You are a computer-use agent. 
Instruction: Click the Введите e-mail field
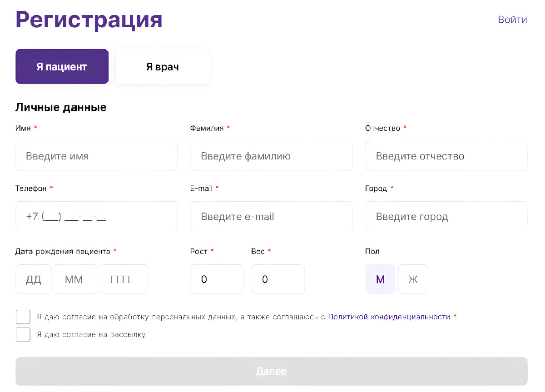pyautogui.click(x=271, y=216)
